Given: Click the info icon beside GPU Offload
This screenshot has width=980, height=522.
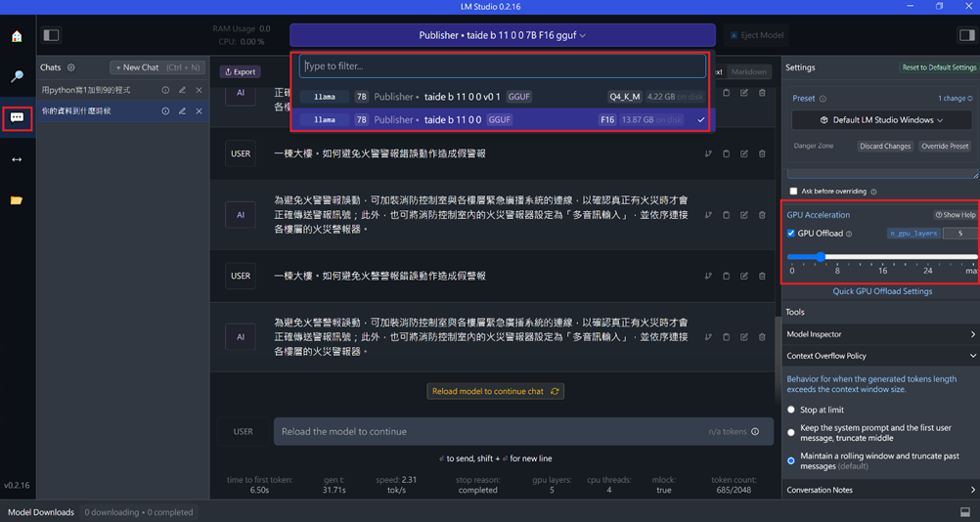Looking at the screenshot, I should [849, 234].
